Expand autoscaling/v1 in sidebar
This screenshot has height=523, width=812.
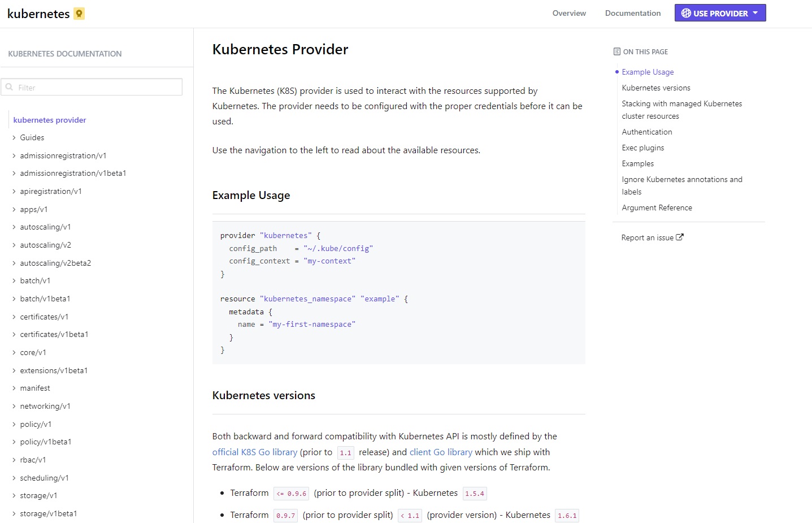pos(14,227)
